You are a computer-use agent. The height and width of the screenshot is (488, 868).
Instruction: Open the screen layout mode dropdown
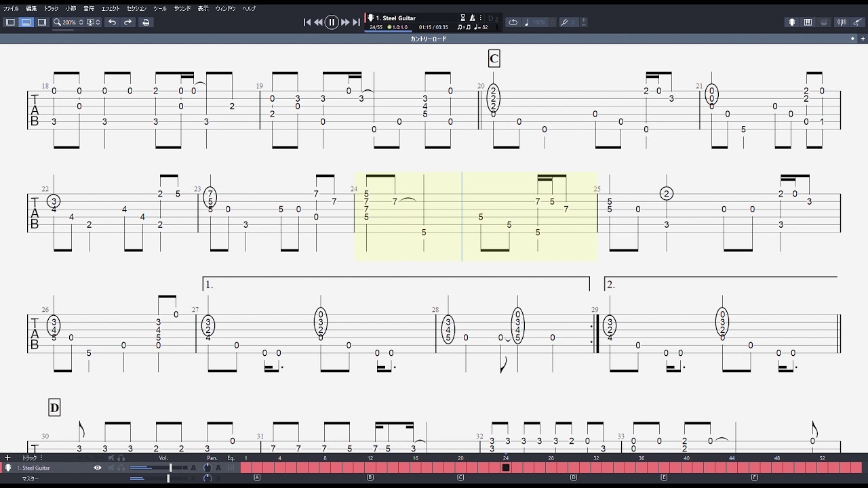click(x=94, y=22)
